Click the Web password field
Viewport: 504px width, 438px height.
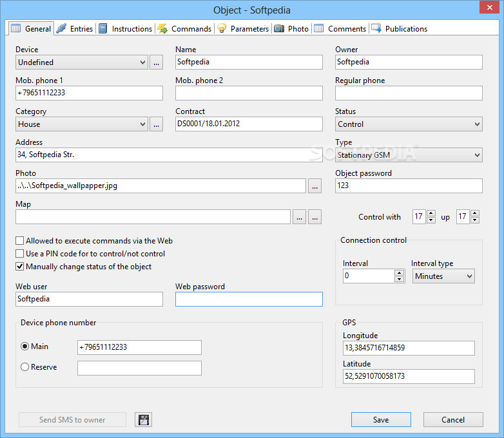pyautogui.click(x=249, y=299)
